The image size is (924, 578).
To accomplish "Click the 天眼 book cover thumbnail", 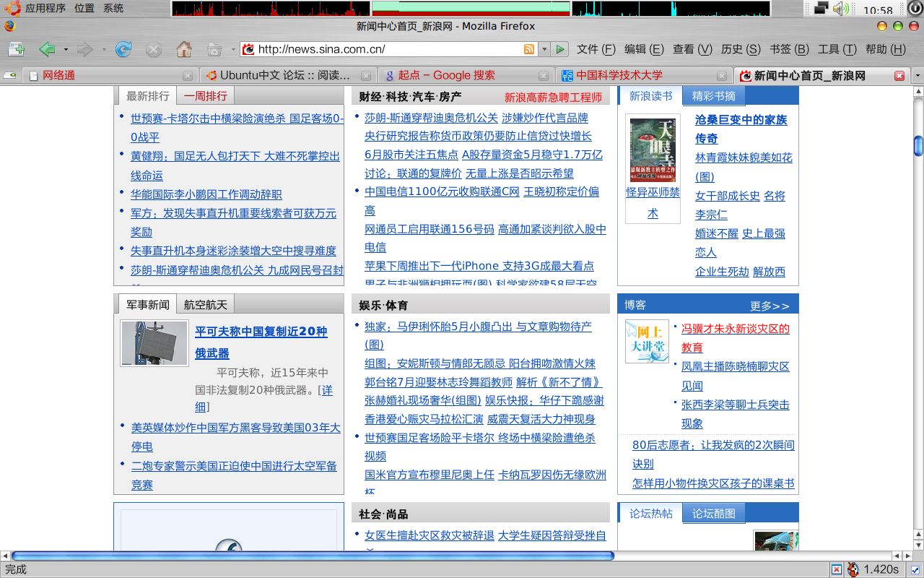I will (653, 150).
